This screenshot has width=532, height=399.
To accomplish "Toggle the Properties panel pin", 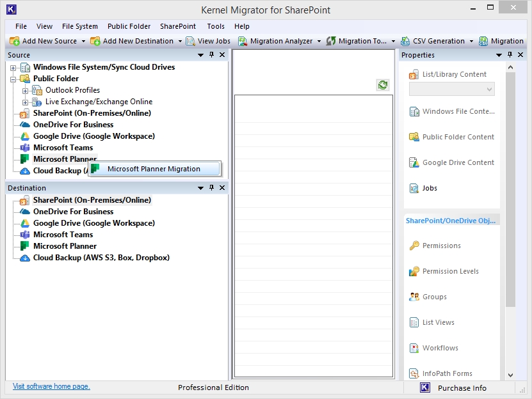I will tap(510, 54).
